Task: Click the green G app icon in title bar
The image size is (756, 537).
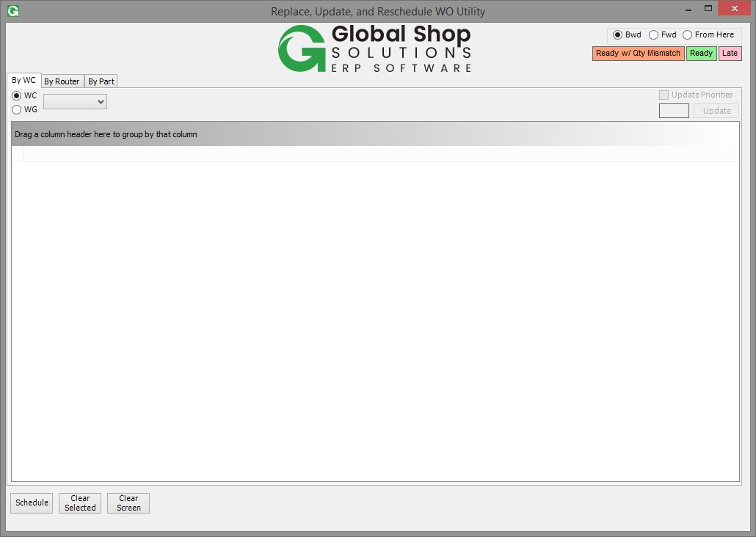Action: point(13,10)
